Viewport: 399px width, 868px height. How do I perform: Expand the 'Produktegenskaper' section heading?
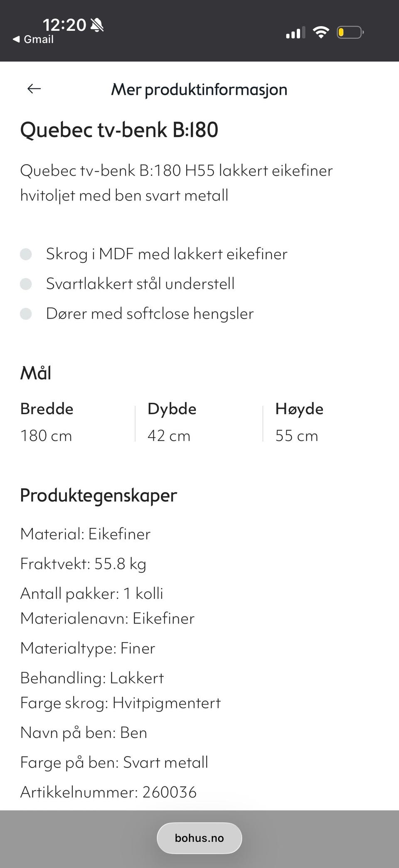click(x=98, y=495)
